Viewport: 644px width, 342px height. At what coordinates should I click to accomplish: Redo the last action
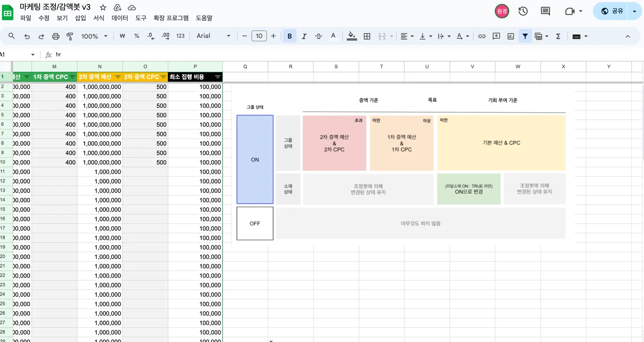[41, 36]
